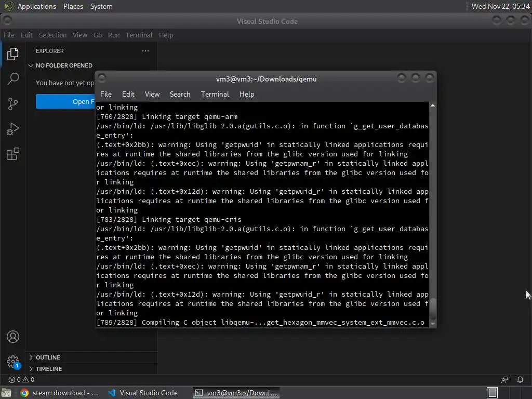
Task: Open the terminal window menu icon
Action: coord(102,78)
